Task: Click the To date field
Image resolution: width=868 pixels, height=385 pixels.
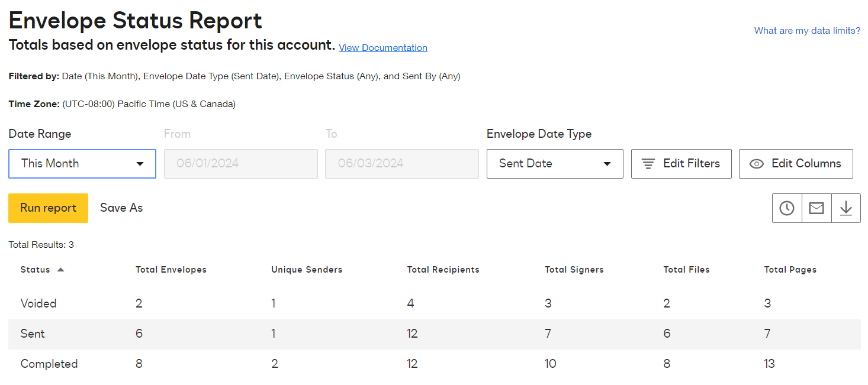Action: point(401,164)
